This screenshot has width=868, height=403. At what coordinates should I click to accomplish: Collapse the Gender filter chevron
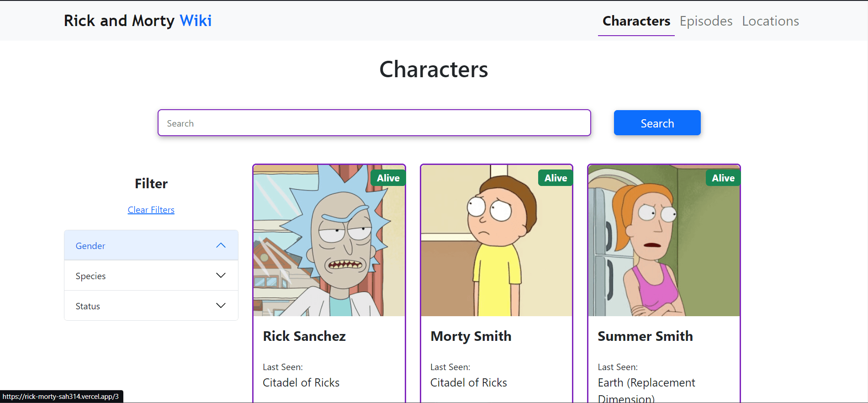click(x=221, y=245)
